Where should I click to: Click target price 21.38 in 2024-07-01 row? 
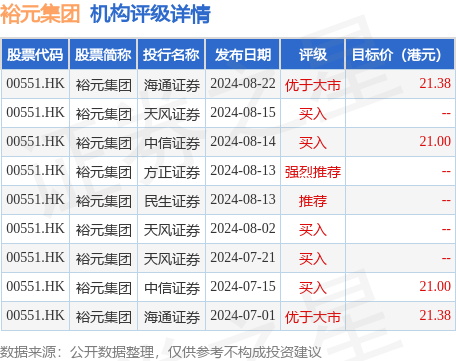pyautogui.click(x=435, y=315)
